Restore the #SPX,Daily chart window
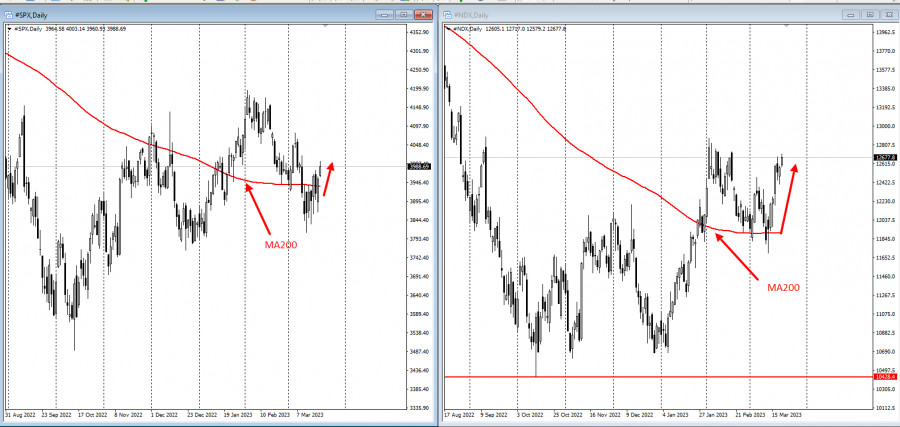The height and width of the screenshot is (427, 900). pos(404,14)
